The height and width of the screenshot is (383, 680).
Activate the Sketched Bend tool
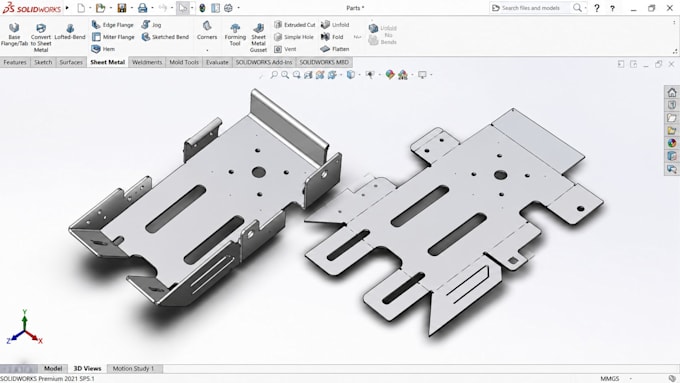pos(165,37)
